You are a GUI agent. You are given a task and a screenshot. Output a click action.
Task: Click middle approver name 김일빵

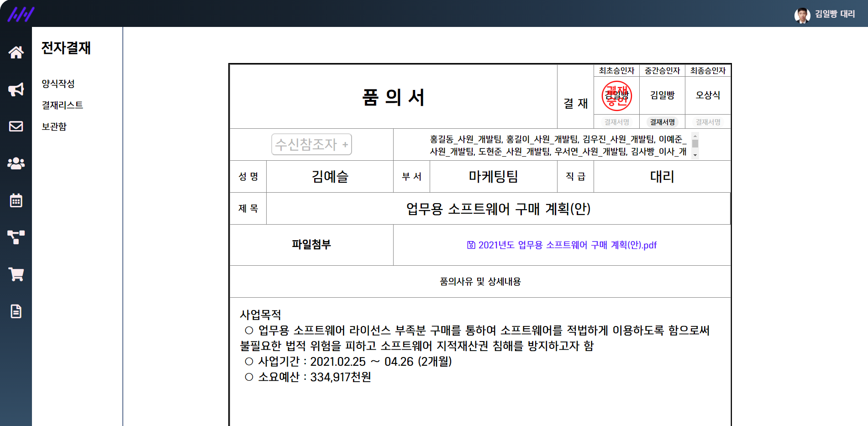[662, 95]
